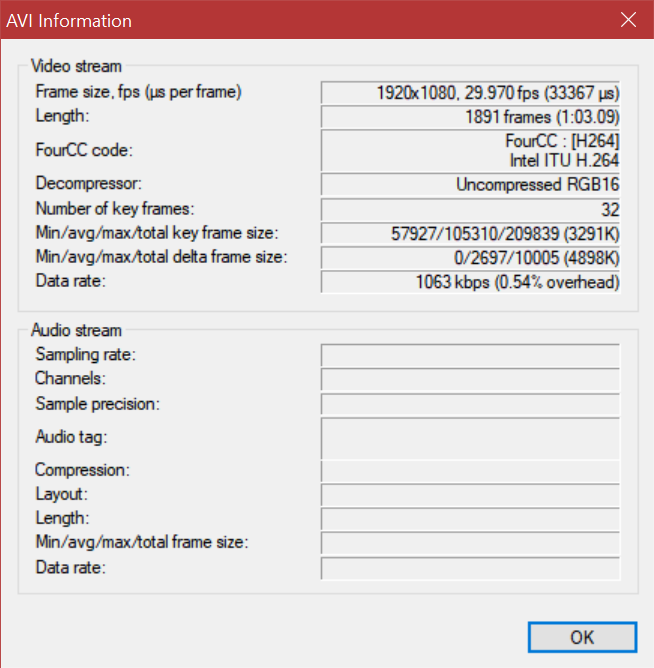This screenshot has height=668, width=654.
Task: Click the 'Decompressor:' label
Action: click(89, 184)
